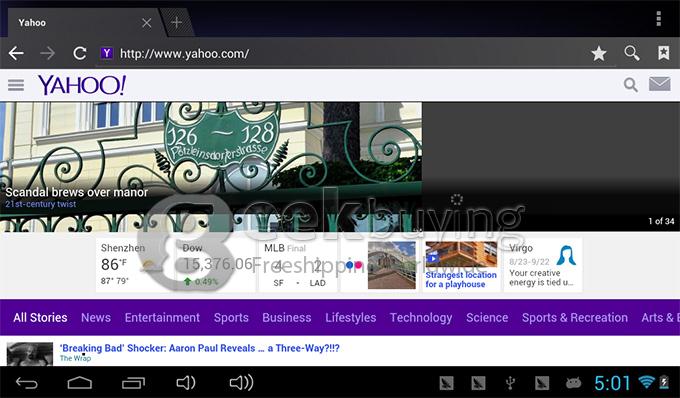This screenshot has height=398, width=680.
Task: Click the Virgo zodiac figure icon
Action: (x=566, y=255)
